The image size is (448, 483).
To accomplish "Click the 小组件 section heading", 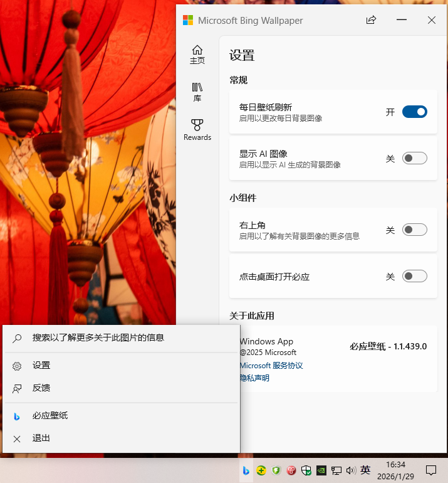I will 242,198.
